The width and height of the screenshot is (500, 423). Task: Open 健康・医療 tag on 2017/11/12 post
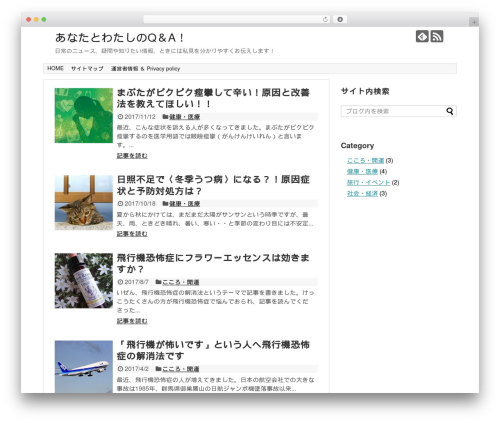(x=185, y=117)
